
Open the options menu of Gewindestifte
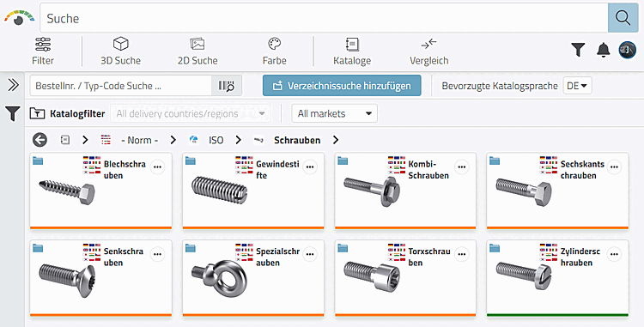(310, 167)
